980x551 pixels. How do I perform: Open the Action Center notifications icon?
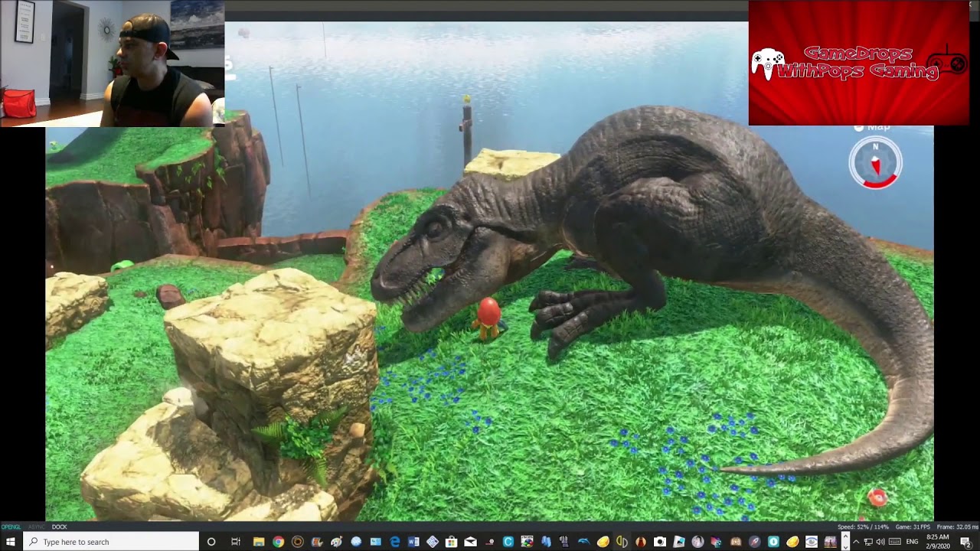click(x=965, y=542)
